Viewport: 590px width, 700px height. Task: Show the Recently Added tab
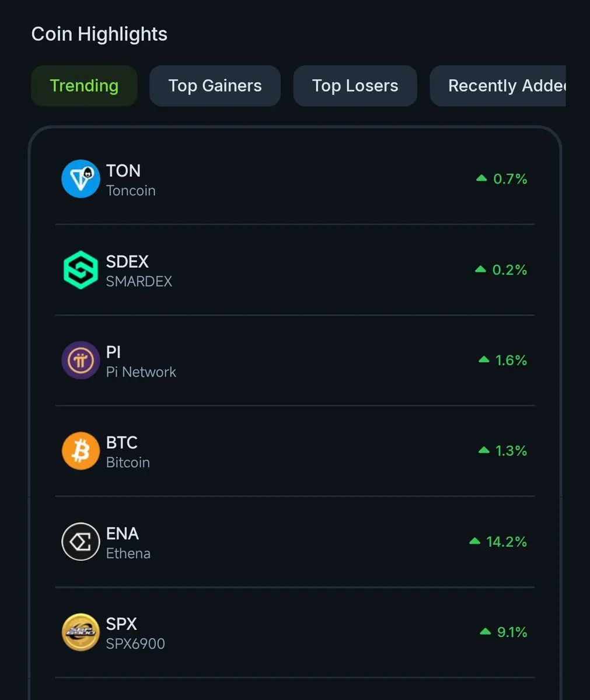(498, 86)
